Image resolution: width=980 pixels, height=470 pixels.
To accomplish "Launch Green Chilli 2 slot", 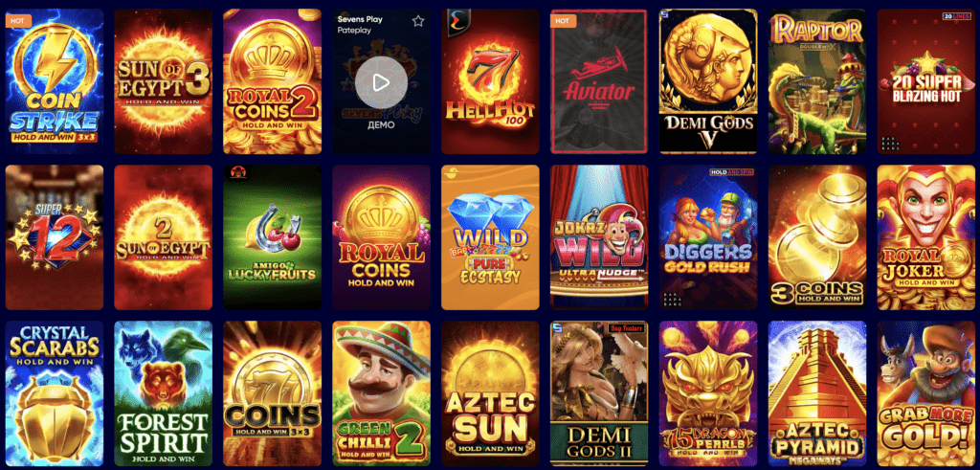I will pos(381,393).
